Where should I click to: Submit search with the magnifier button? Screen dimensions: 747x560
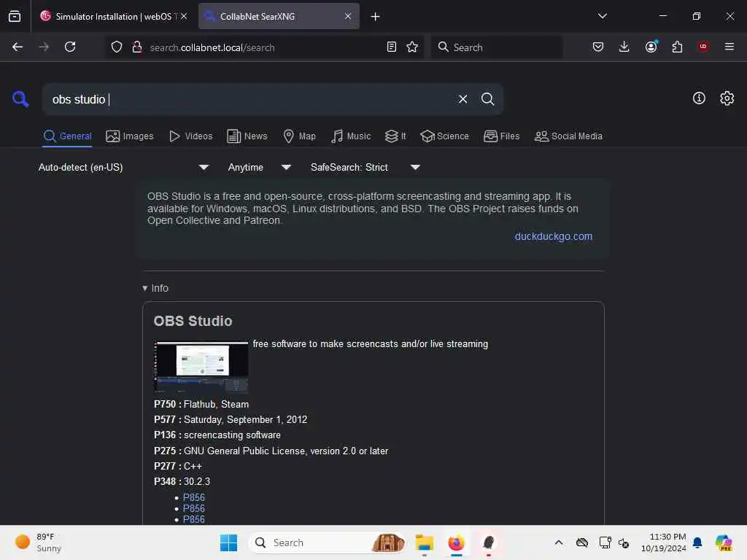[x=487, y=99]
